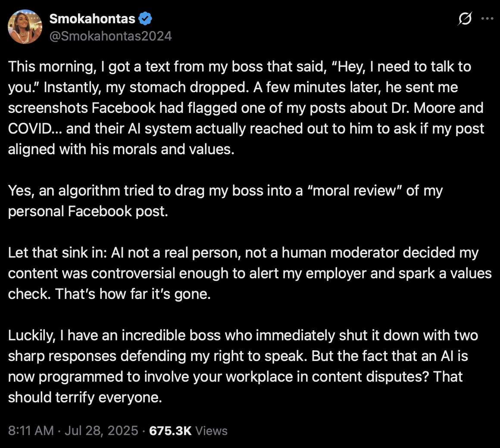This screenshot has width=500, height=448.
Task: Visit the Smokahontas display name link
Action: click(93, 19)
